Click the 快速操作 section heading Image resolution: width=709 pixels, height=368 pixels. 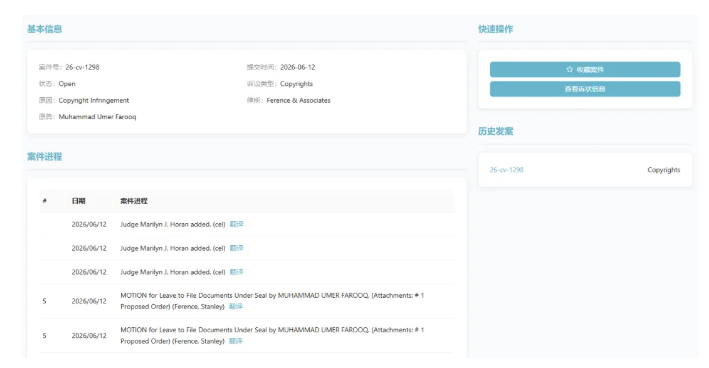[x=496, y=29]
